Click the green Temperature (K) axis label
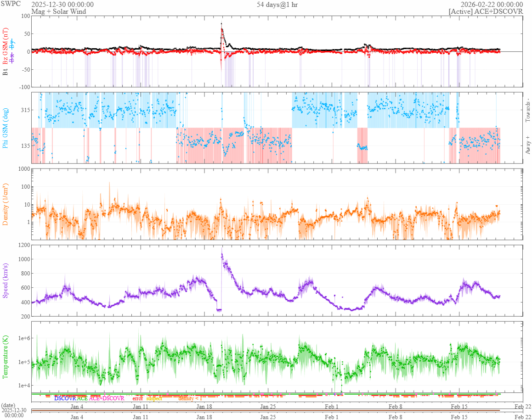The height and width of the screenshot is (420, 532). click(5, 357)
